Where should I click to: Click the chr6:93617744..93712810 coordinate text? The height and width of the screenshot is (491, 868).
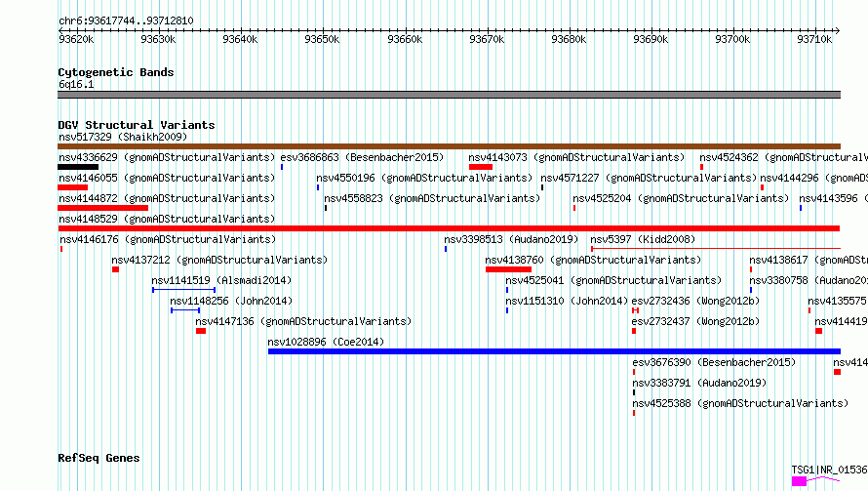[x=126, y=20]
